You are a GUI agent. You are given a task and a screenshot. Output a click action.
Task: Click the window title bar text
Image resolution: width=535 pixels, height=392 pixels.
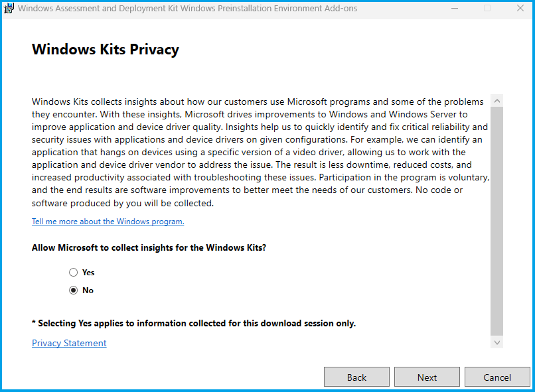tap(187, 9)
